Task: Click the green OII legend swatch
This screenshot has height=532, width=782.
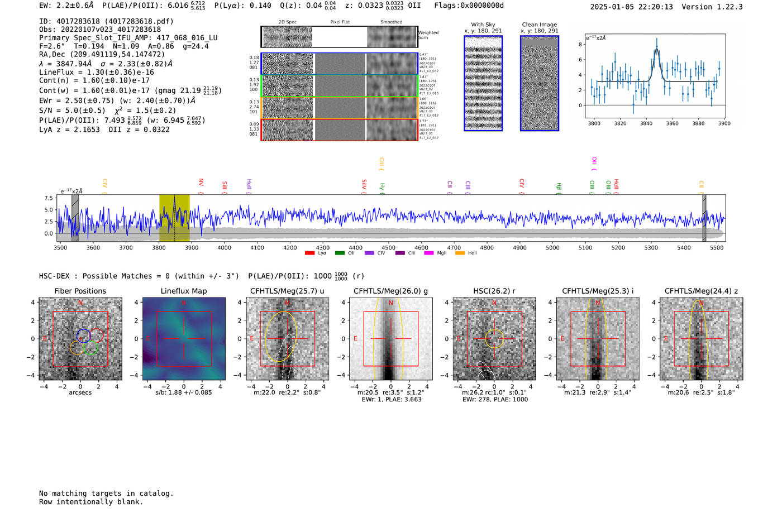Action: point(340,253)
